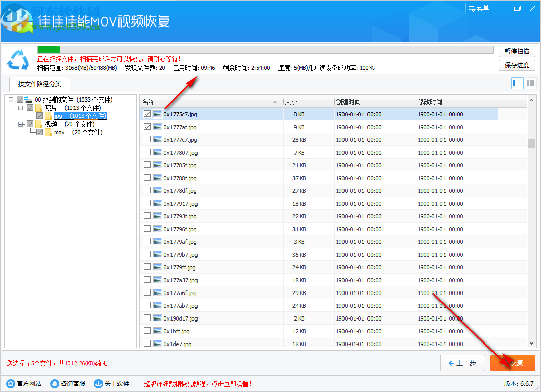Select the mov folder icon in tree
Viewport: 541px width, 392px height.
click(x=48, y=132)
